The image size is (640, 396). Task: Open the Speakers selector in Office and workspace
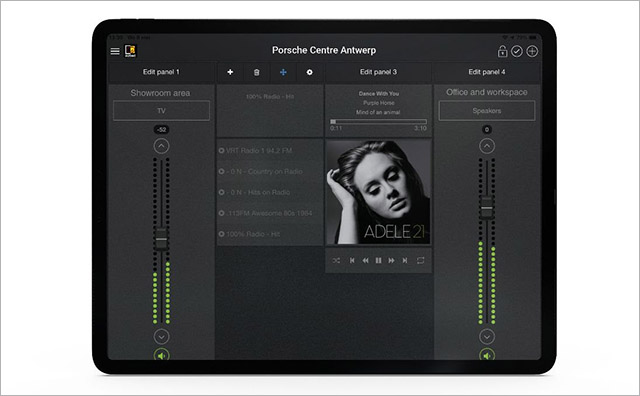click(x=487, y=111)
